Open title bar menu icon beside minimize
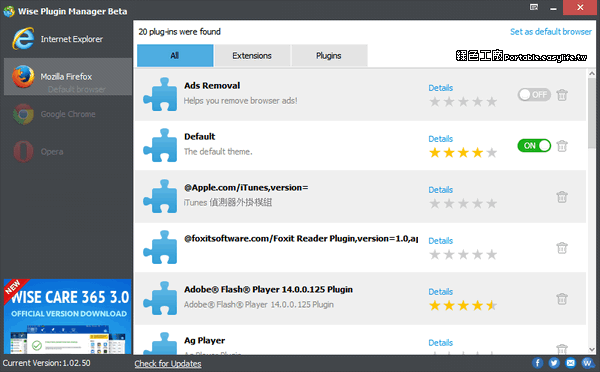The image size is (600, 372). coord(534,7)
